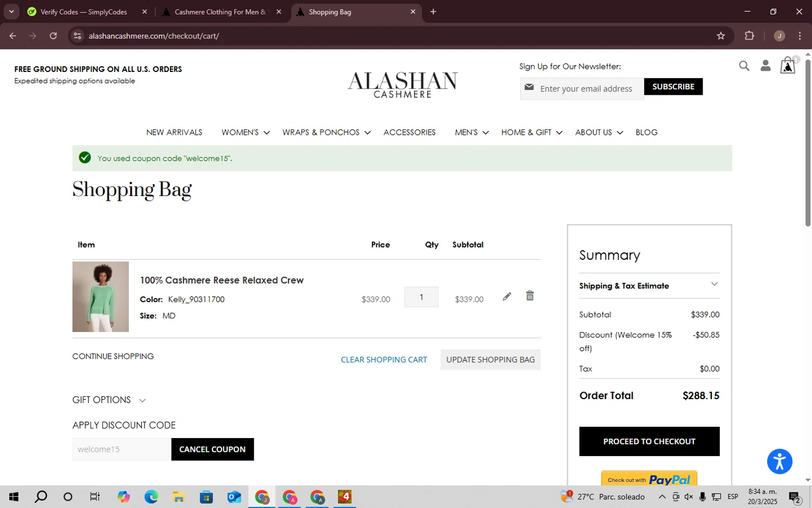Screen dimensions: 812x508
Task: Open the account profile icon
Action: (x=765, y=66)
